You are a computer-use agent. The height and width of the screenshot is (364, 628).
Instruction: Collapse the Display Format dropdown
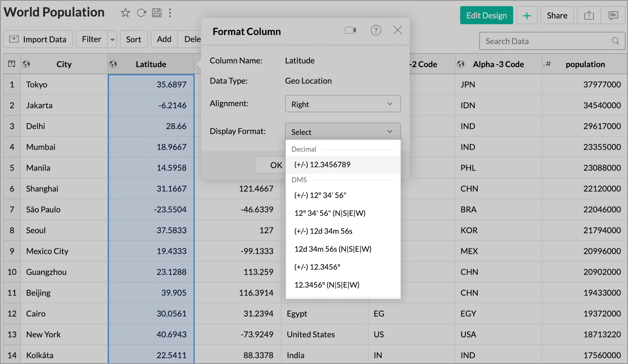(343, 132)
